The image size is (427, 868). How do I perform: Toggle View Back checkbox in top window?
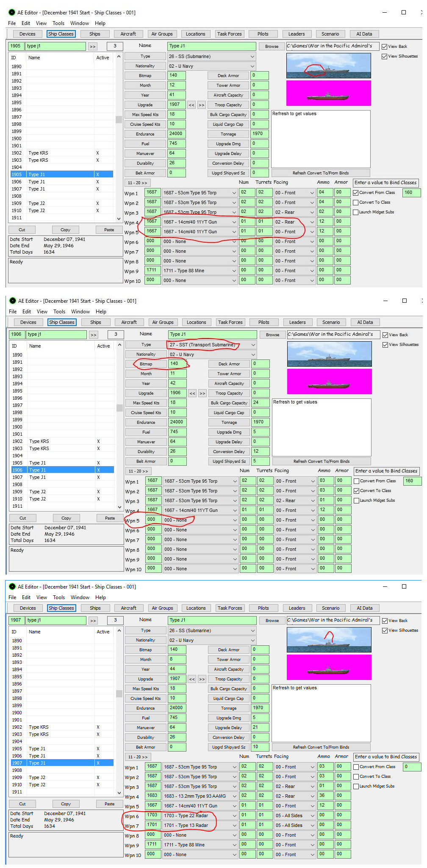tap(384, 47)
